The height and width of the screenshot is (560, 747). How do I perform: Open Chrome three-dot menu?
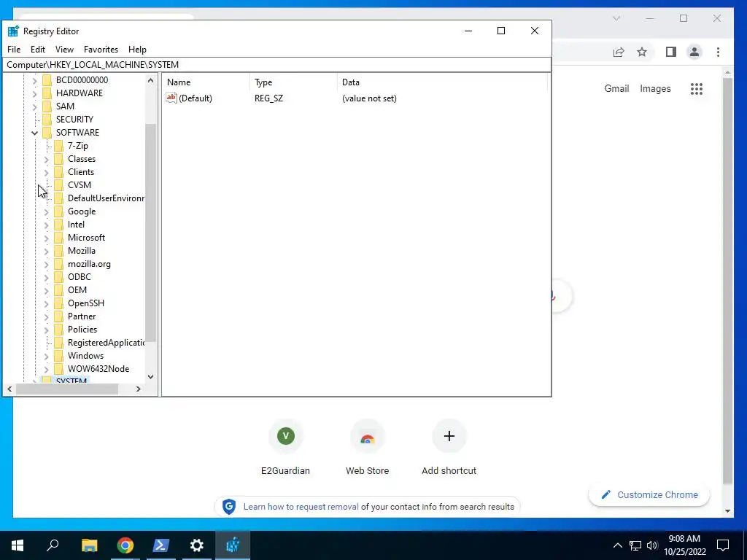click(718, 52)
